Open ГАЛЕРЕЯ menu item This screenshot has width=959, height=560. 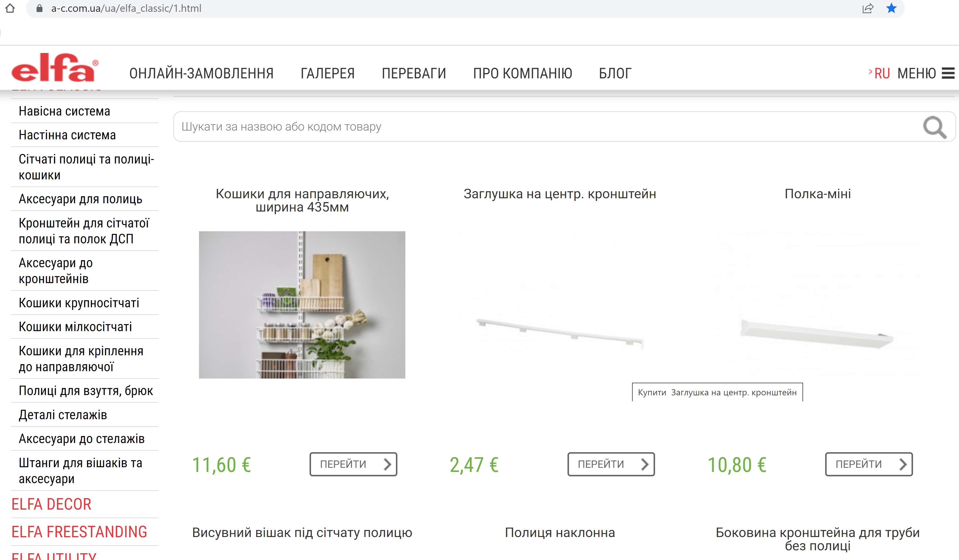point(328,73)
